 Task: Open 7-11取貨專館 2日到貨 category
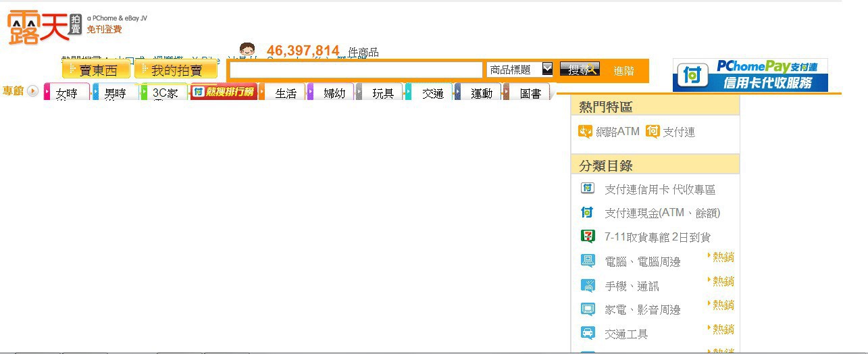click(x=657, y=237)
